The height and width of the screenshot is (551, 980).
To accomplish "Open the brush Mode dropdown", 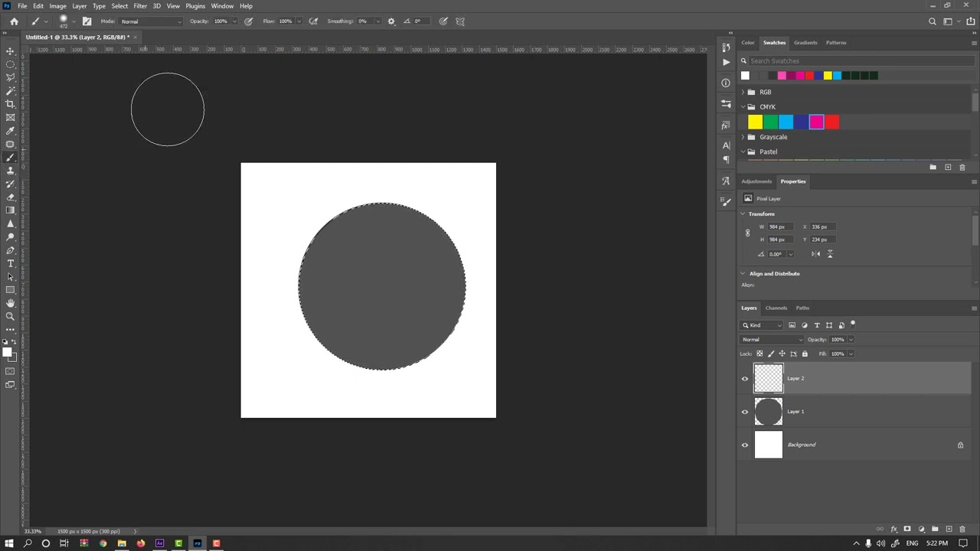I will 152,21.
